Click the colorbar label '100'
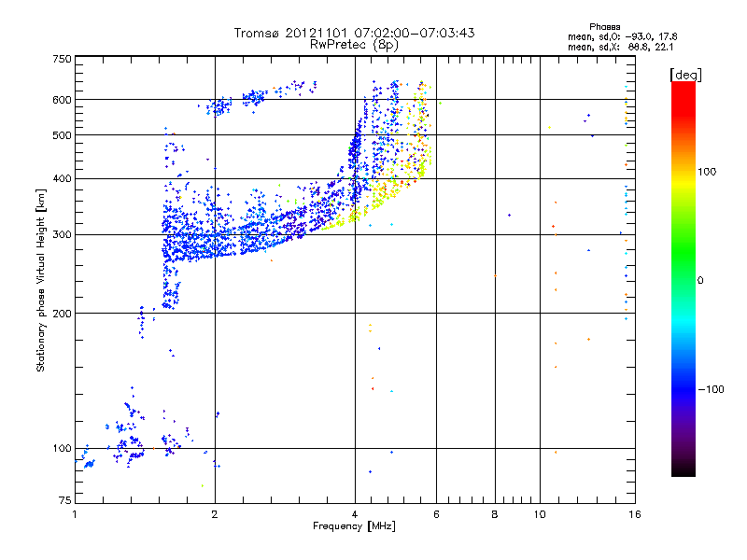747x560 pixels. pos(707,172)
